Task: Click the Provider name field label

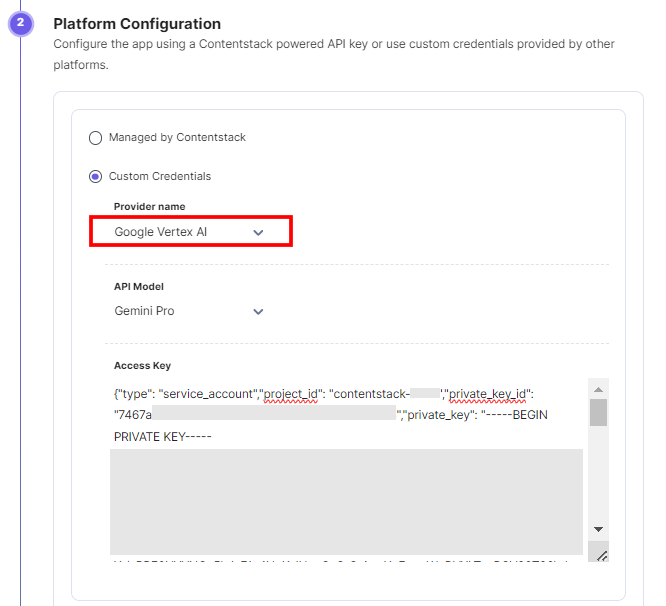Action: tap(150, 206)
